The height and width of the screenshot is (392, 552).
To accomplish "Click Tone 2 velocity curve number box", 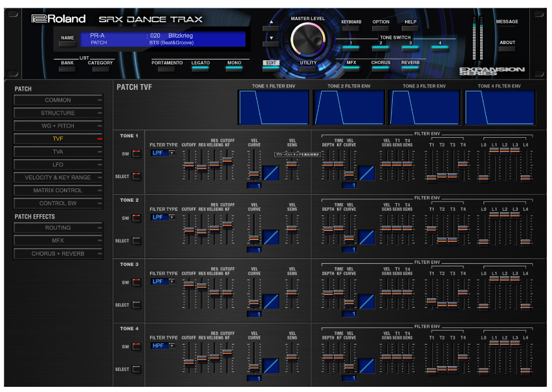I will 254,250.
